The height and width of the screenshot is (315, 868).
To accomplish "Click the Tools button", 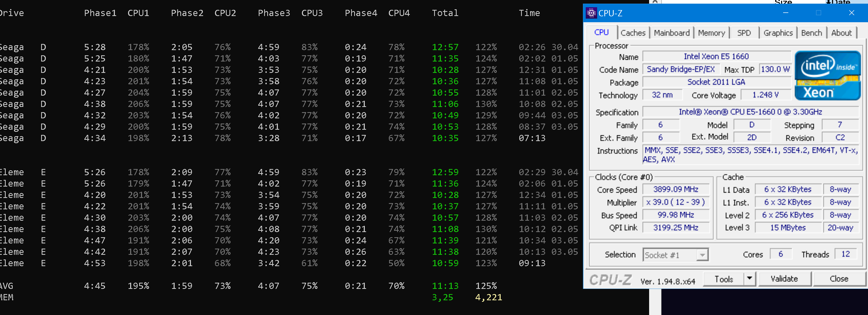I will pyautogui.click(x=723, y=279).
